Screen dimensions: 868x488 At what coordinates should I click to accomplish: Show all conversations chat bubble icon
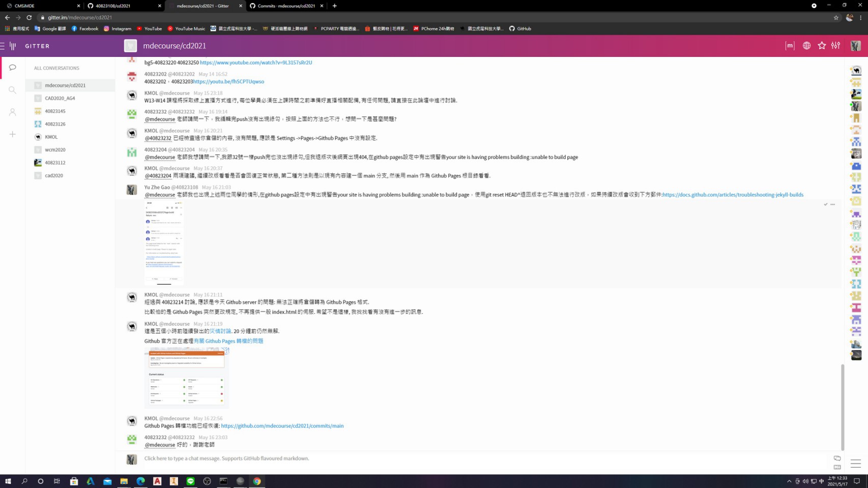[x=13, y=68]
